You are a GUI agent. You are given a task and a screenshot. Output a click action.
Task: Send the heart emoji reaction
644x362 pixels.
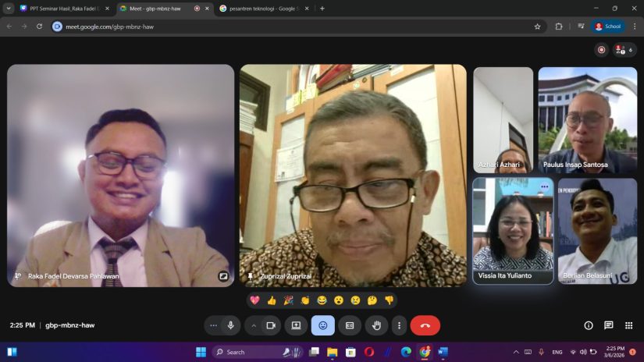tap(254, 300)
